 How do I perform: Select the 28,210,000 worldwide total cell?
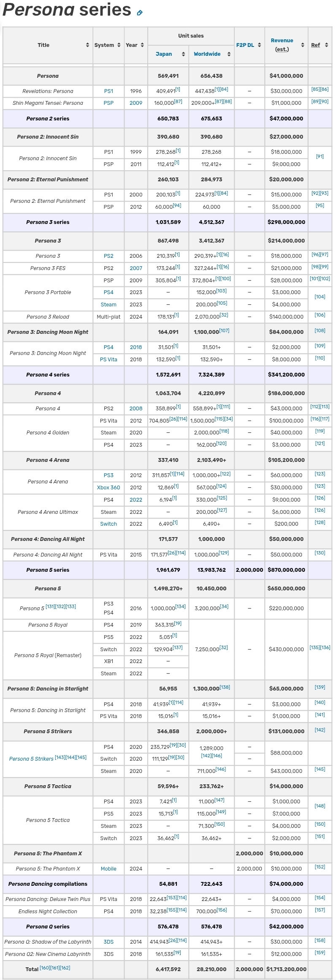(211, 969)
